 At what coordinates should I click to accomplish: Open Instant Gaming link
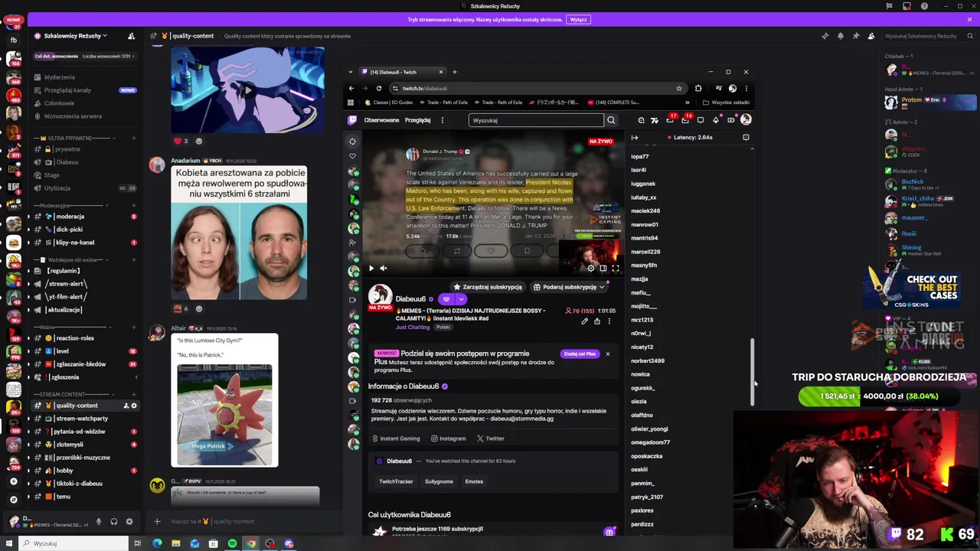point(396,439)
